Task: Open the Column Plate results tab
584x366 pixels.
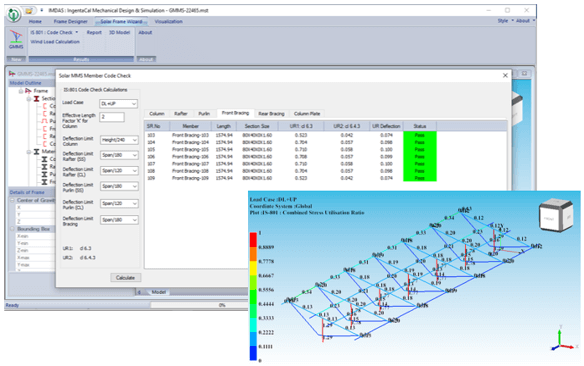Action: [307, 114]
